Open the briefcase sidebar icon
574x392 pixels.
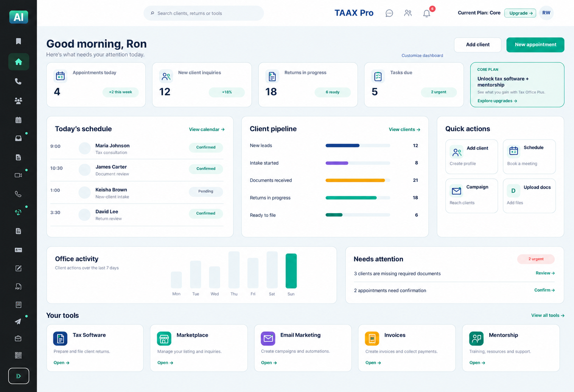click(x=18, y=338)
